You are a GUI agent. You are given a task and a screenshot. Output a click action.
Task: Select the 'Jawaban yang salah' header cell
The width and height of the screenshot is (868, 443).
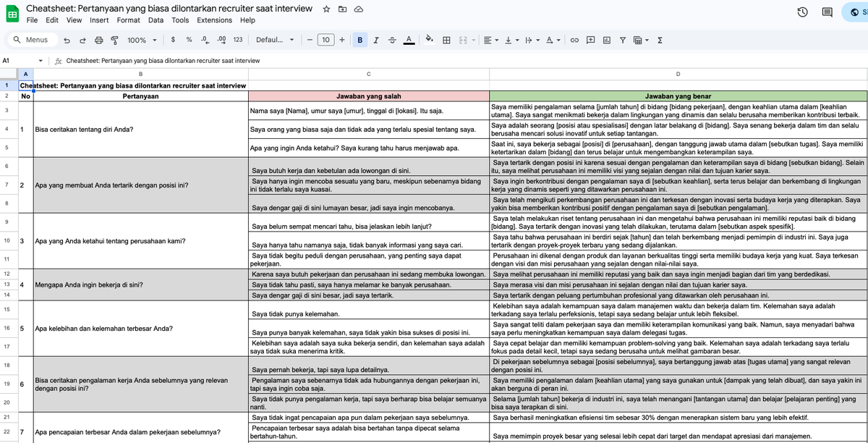point(368,96)
